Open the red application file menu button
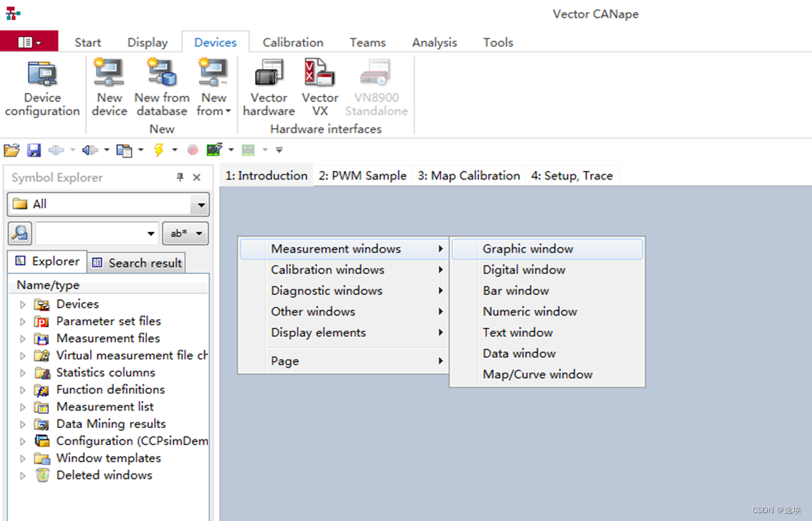The image size is (812, 521). coord(29,42)
